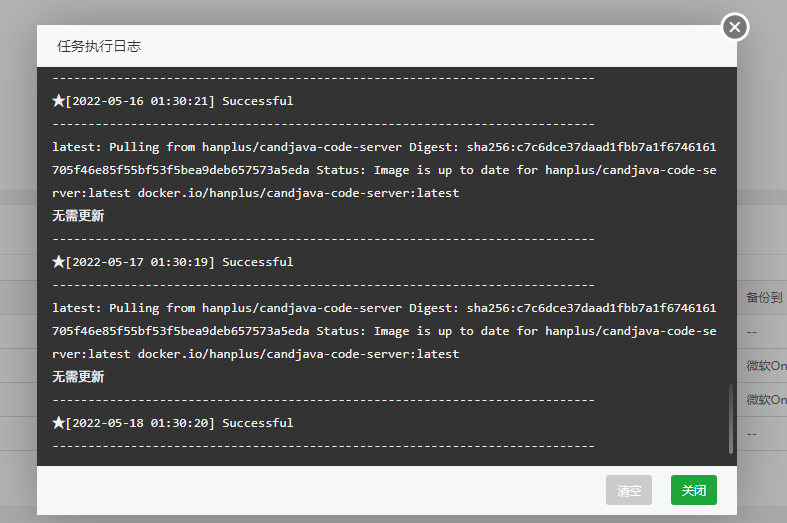Screen dimensions: 787x523
Task: Click Successful status of the 05-17 entry
Action: (x=257, y=262)
